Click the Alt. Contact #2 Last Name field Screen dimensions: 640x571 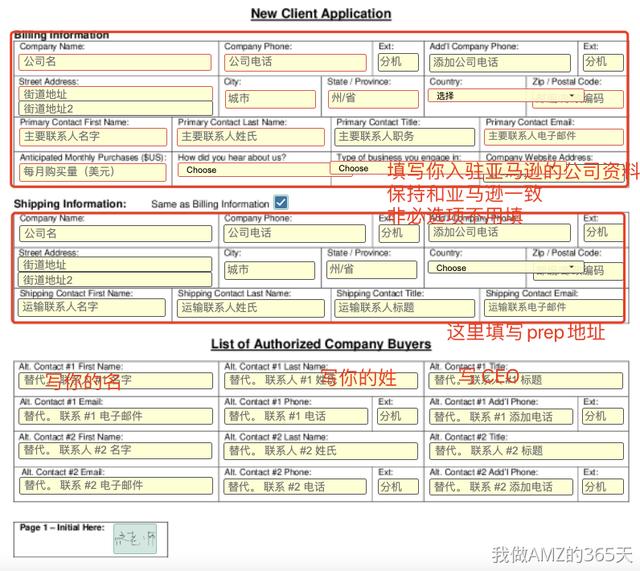tap(321, 451)
